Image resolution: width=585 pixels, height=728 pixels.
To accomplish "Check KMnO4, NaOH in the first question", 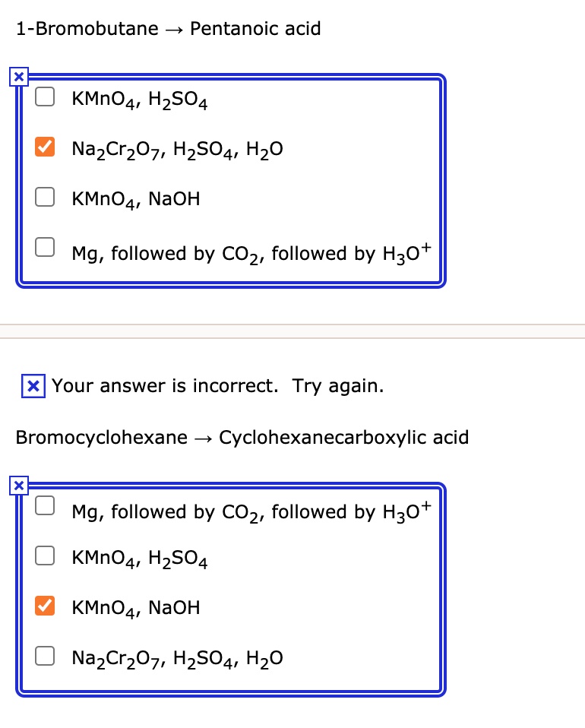I will 45,196.
